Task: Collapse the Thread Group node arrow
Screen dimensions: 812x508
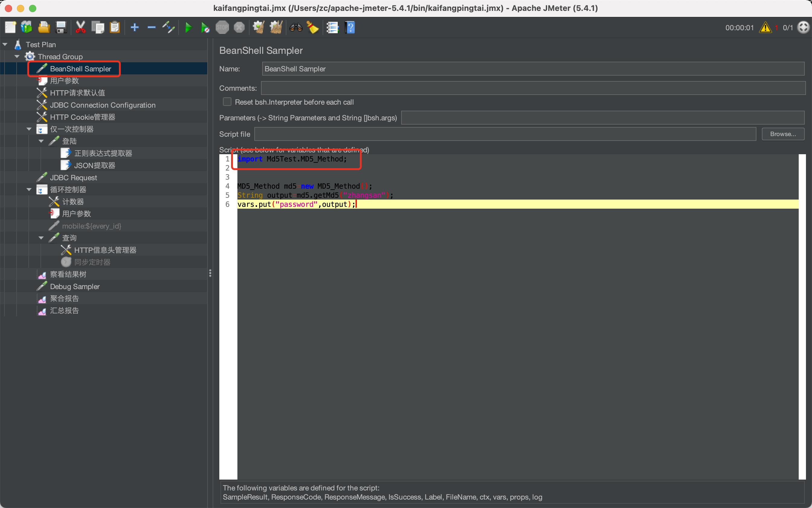Action: coord(17,57)
